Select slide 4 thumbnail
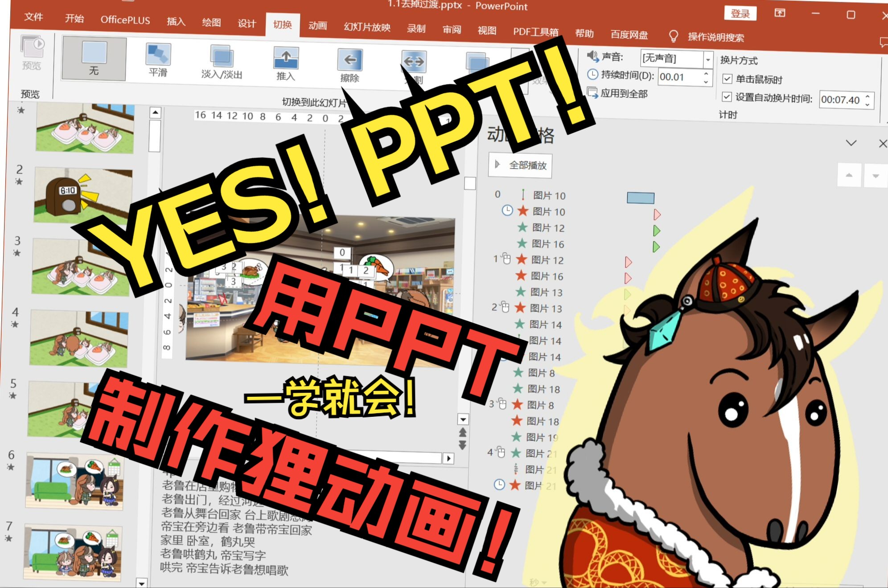This screenshot has height=588, width=888. pyautogui.click(x=79, y=338)
